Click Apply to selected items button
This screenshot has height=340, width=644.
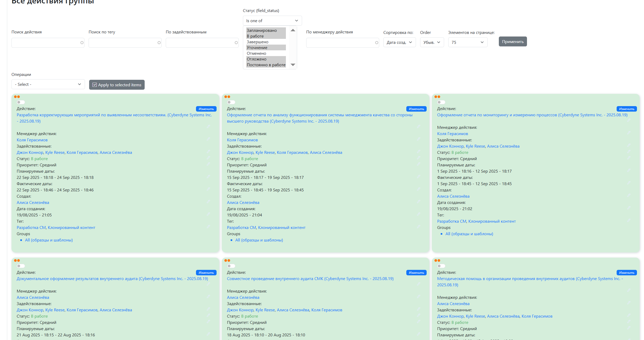click(117, 85)
